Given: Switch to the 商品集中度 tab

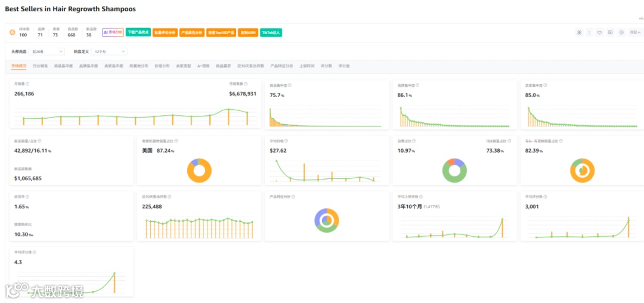Looking at the screenshot, I should [64, 66].
